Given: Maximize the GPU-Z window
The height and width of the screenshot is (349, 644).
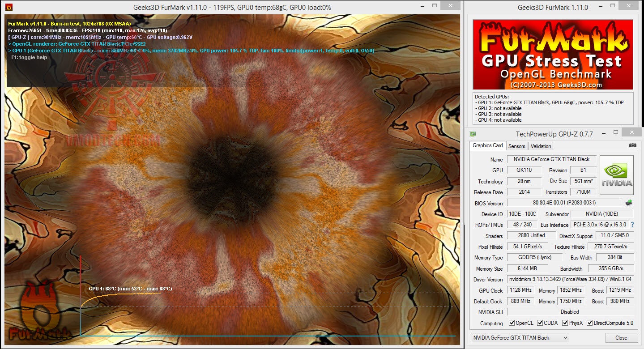Looking at the screenshot, I should coord(615,132).
